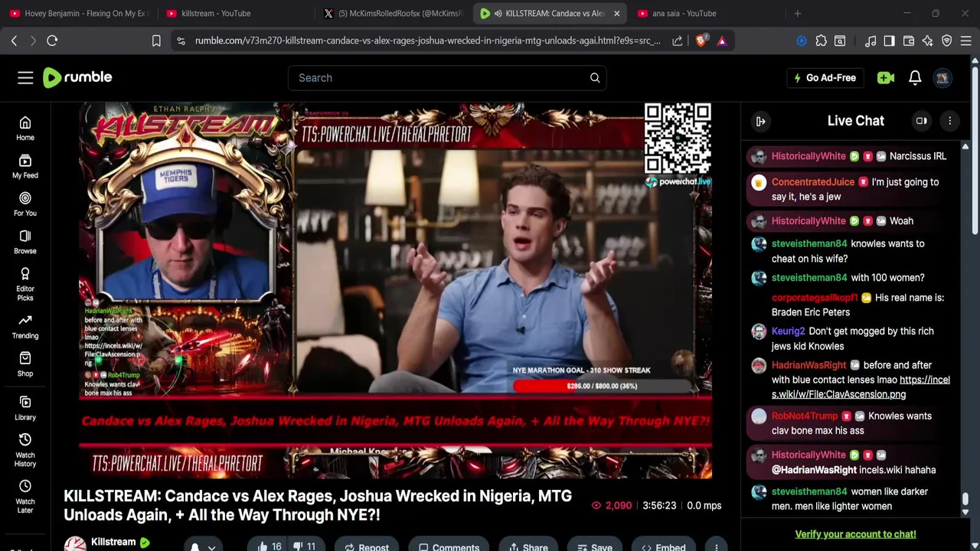The height and width of the screenshot is (551, 980).
Task: Open Watch History in sidebar
Action: [x=25, y=450]
